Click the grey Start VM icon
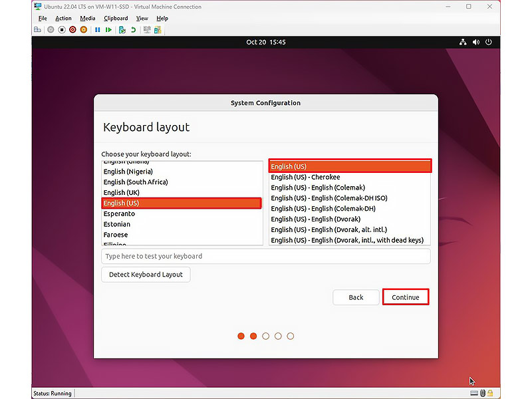 51,30
